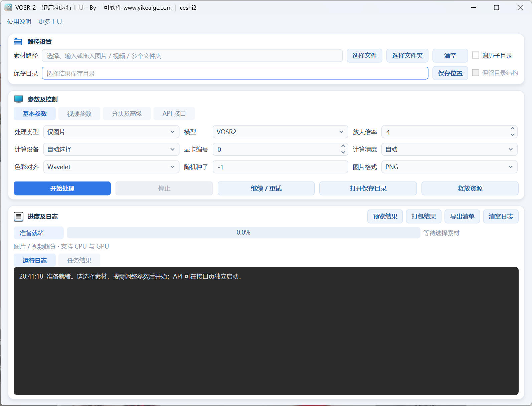Switch to the 任务结果 tab

79,260
